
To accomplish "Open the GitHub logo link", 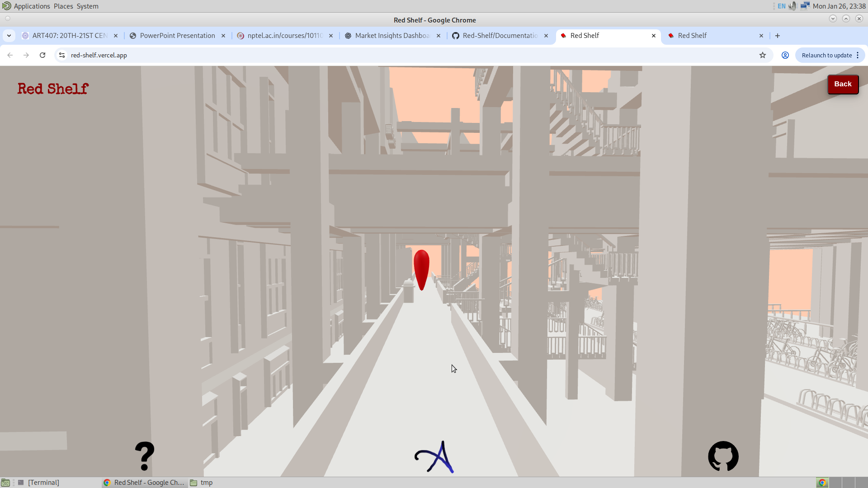I will click(723, 456).
